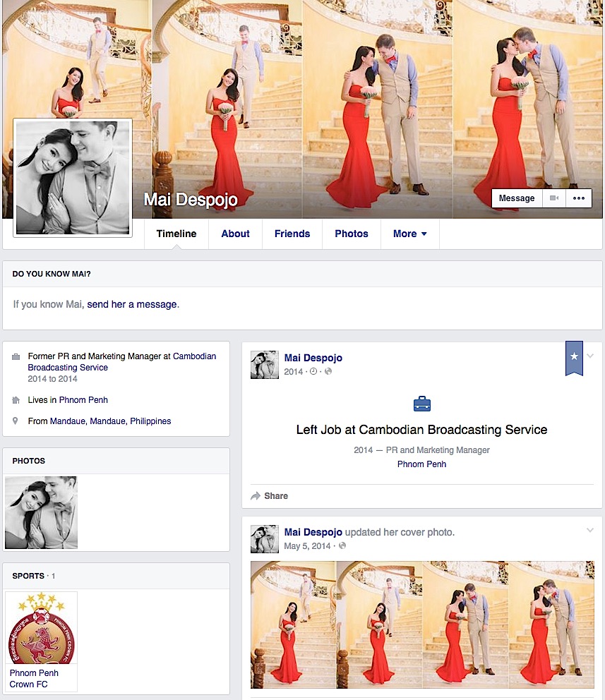
Task: Open the three-dots options menu on cover
Action: [579, 198]
